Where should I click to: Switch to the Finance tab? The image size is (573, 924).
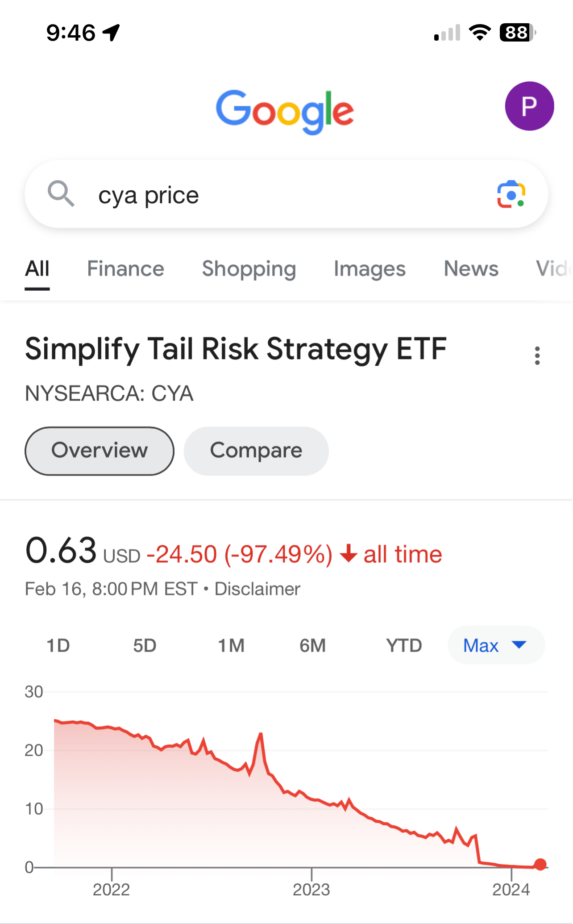[x=125, y=269]
